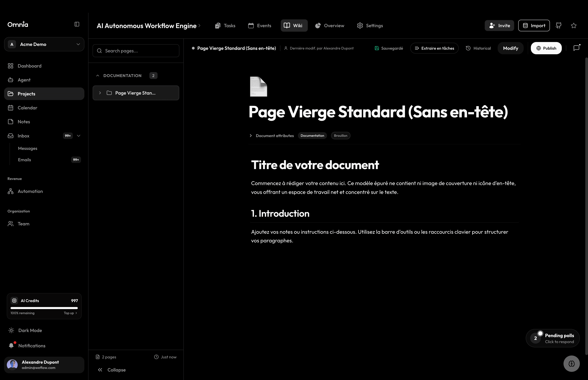Open the Acme Demo workspace dropdown
This screenshot has width=588, height=380.
(x=44, y=44)
